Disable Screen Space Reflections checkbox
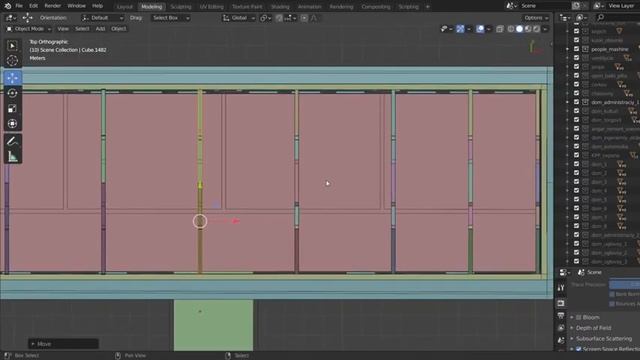The image size is (640, 360). pyautogui.click(x=579, y=349)
